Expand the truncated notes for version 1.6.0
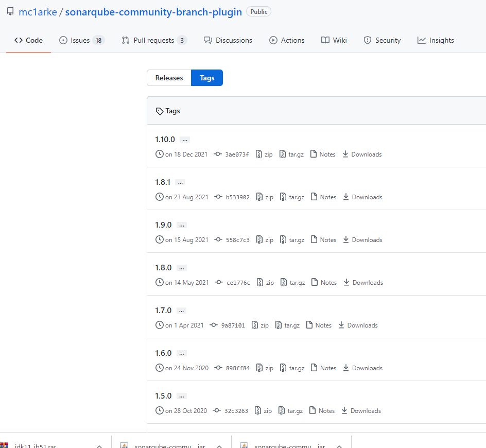The image size is (486, 448). point(181,353)
